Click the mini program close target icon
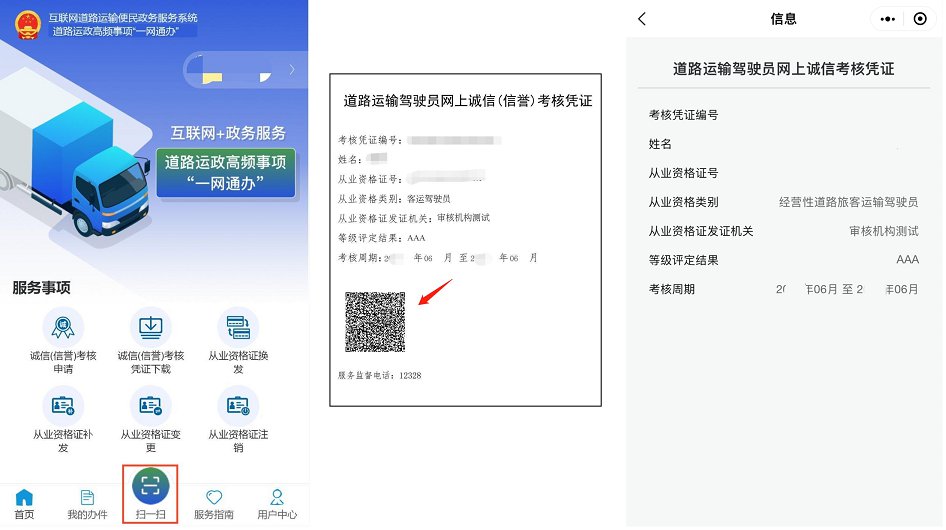Screen dimensions: 946x530 [920, 19]
